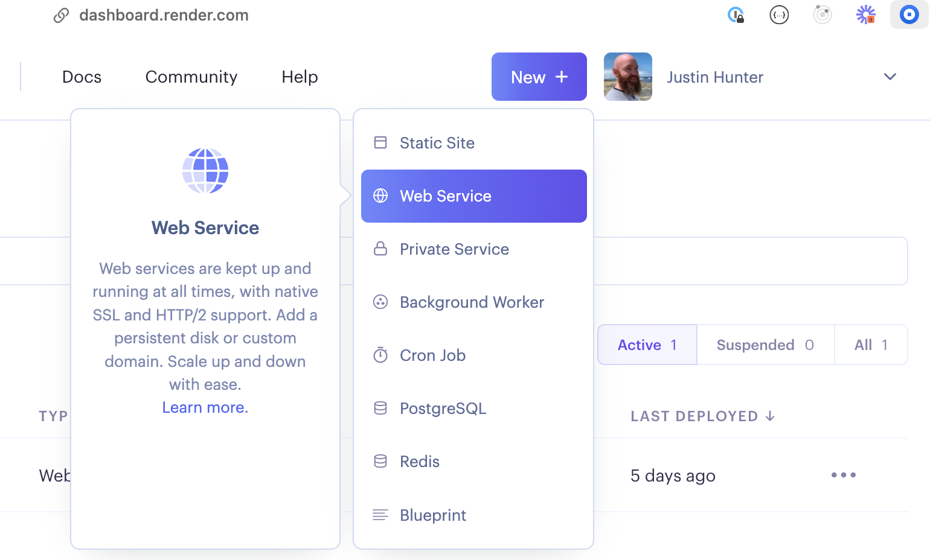Image resolution: width=930 pixels, height=560 pixels.
Task: Click the stopwatch icon for Cron Job
Action: pos(380,355)
